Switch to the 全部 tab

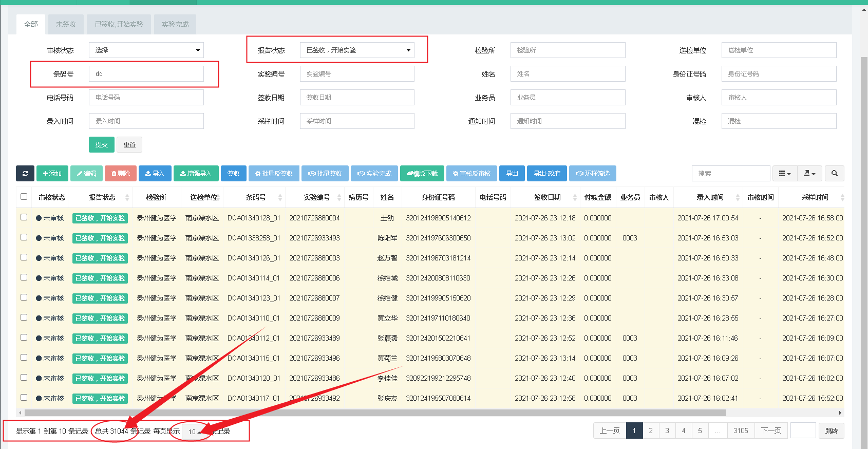tap(31, 24)
